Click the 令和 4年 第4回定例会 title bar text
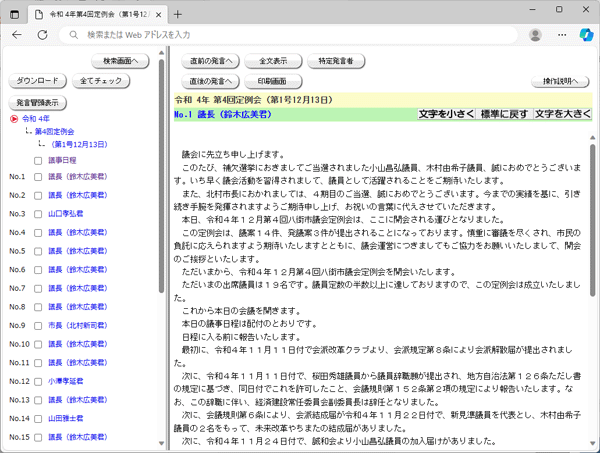The height and width of the screenshot is (453, 600). click(x=254, y=100)
